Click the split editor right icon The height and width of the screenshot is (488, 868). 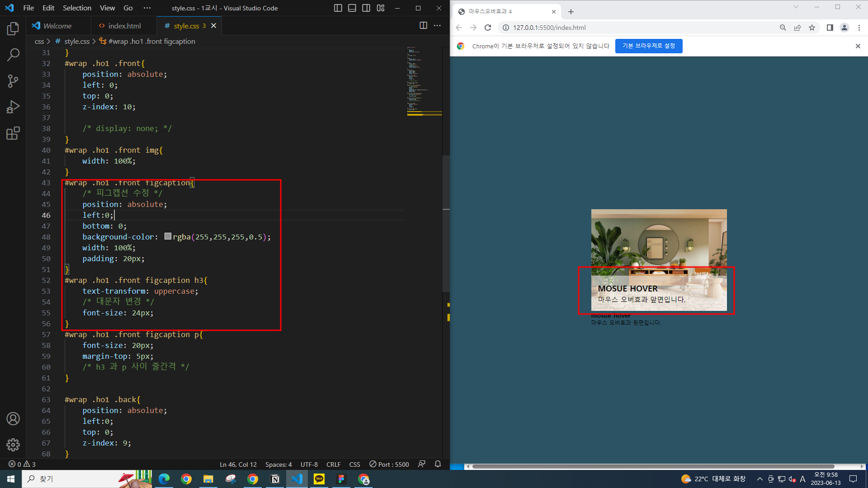click(423, 26)
